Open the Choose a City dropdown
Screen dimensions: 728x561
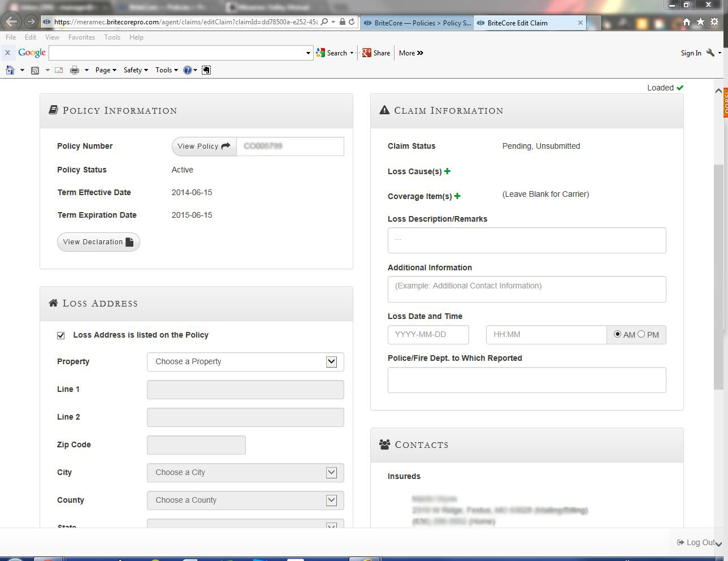[245, 473]
